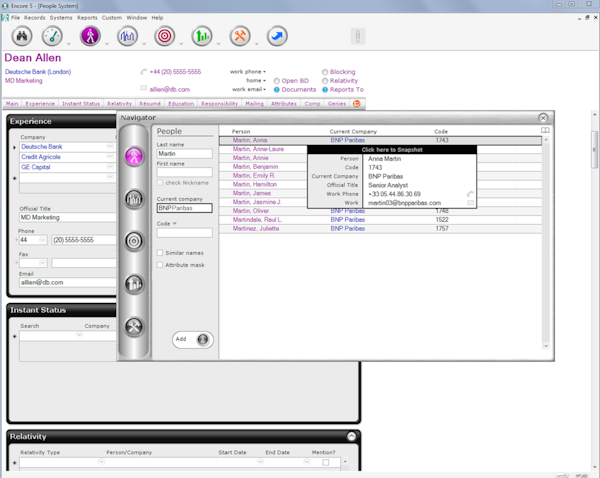Open the Companies buildings toolbar icon
This screenshot has height=478, width=600.
(x=127, y=36)
